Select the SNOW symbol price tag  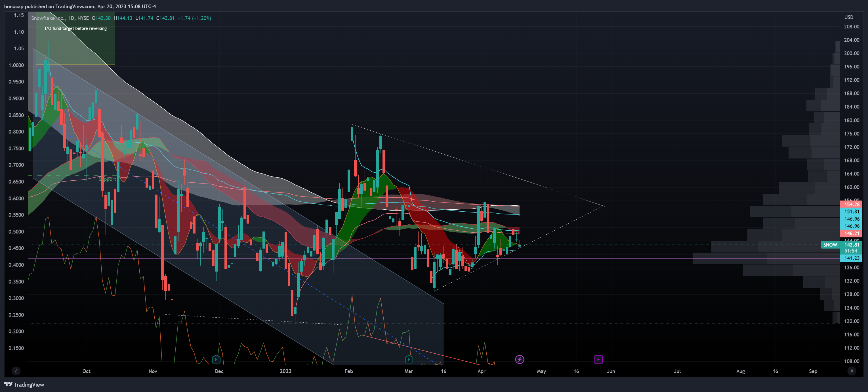(x=830, y=245)
